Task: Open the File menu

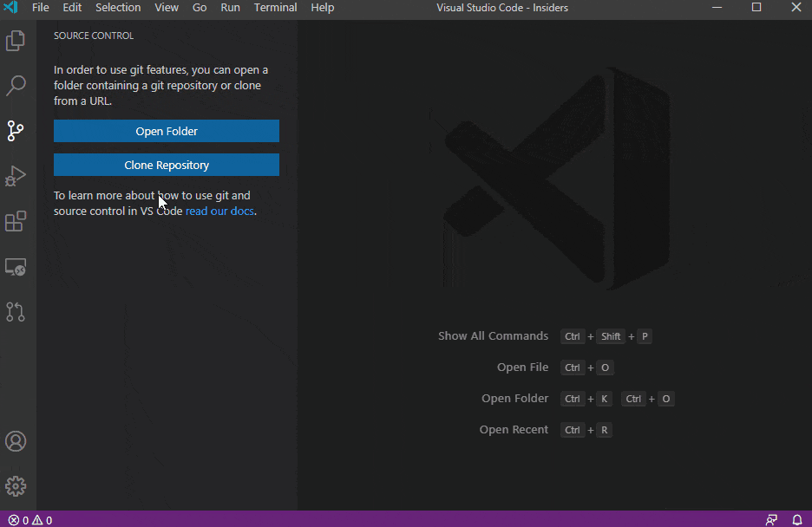Action: (40, 8)
